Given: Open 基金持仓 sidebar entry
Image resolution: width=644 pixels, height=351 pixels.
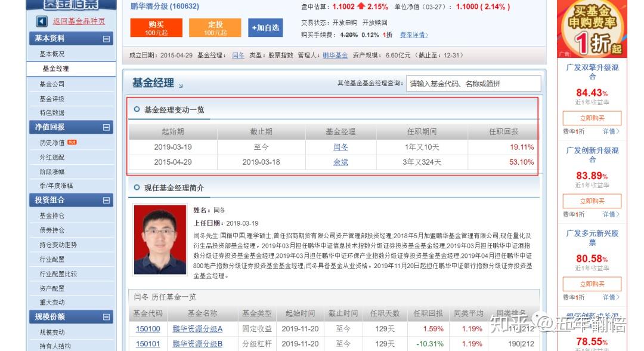Looking at the screenshot, I should pos(52,215).
